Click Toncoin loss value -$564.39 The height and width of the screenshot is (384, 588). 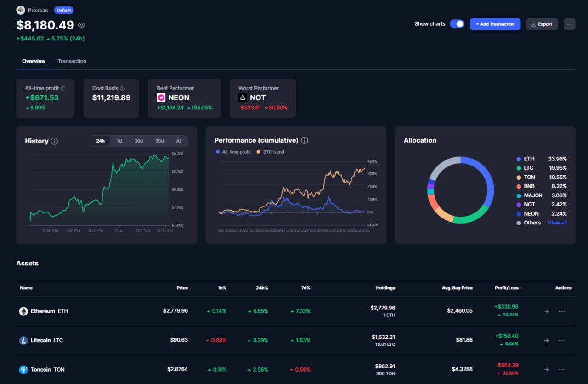click(507, 365)
